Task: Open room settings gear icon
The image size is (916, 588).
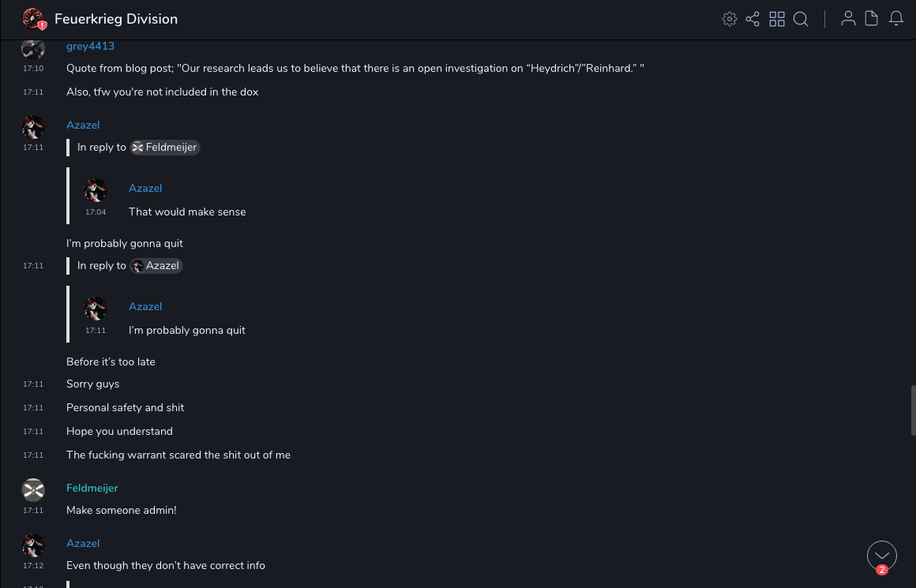Action: [730, 19]
